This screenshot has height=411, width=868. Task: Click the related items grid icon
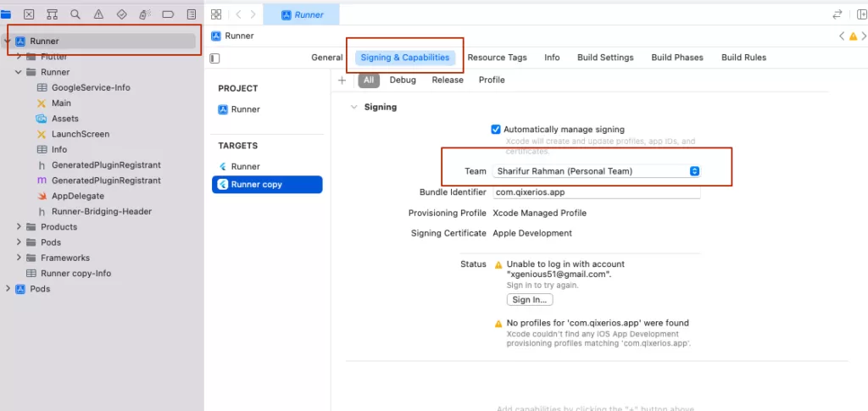216,14
